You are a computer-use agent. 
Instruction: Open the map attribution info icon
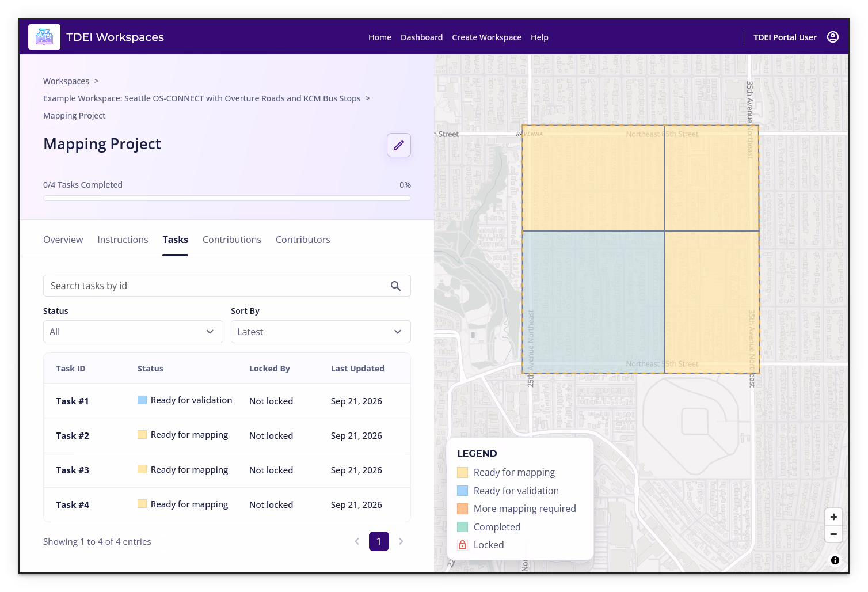(835, 560)
